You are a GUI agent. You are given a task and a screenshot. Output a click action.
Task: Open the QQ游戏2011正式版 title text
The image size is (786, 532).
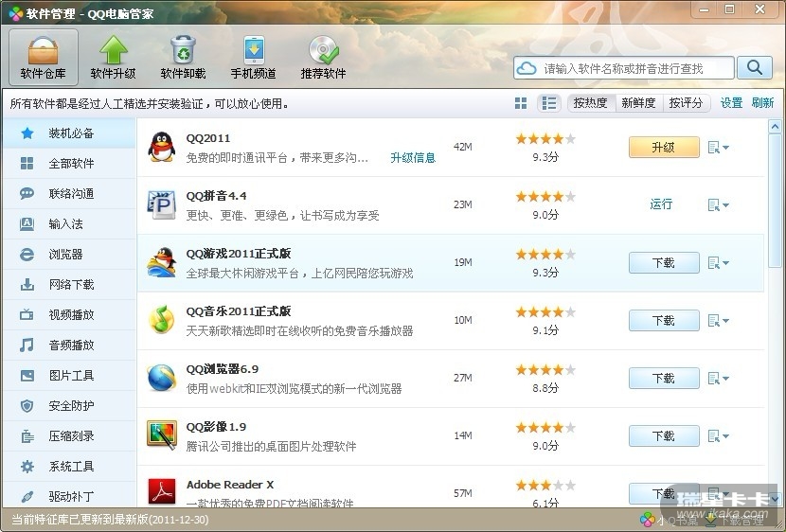239,254
